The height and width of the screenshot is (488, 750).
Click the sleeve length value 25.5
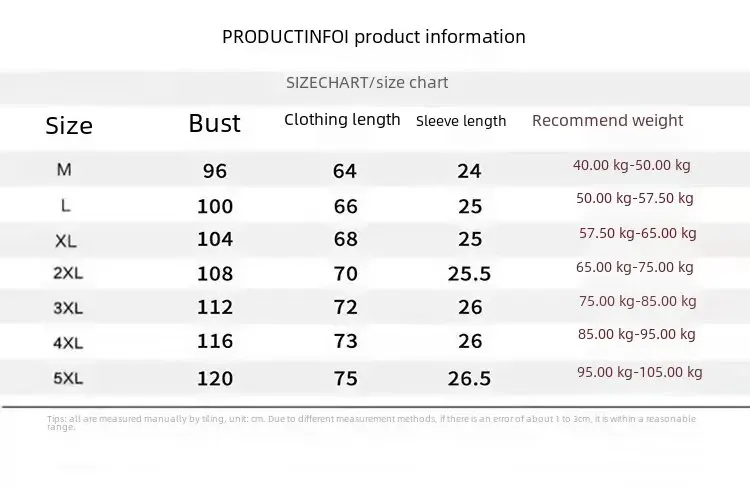[x=469, y=274]
